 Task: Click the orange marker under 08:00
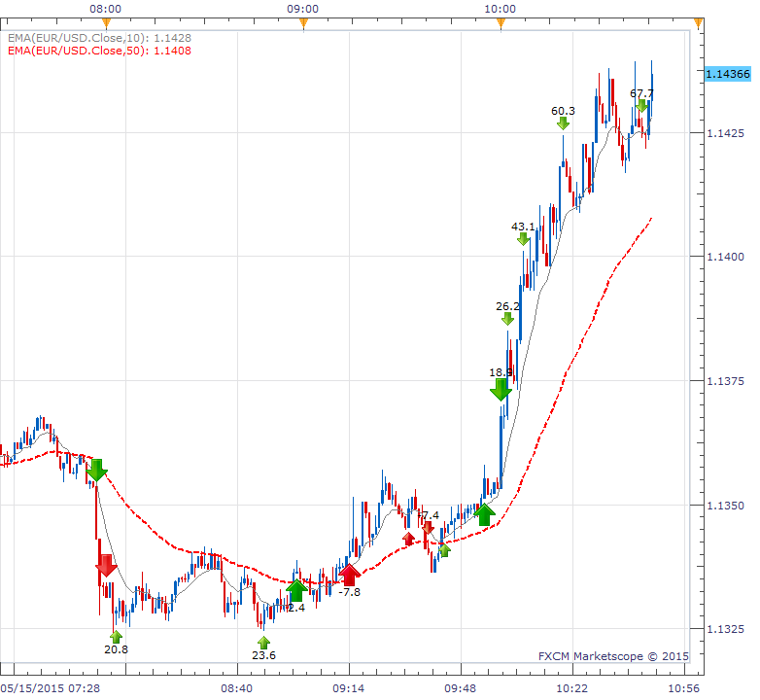click(106, 23)
